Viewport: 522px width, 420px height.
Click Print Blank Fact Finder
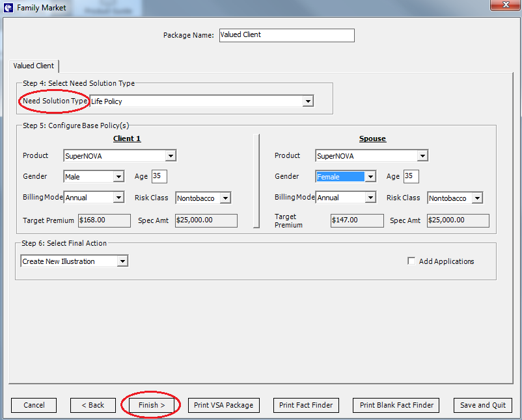(x=396, y=405)
